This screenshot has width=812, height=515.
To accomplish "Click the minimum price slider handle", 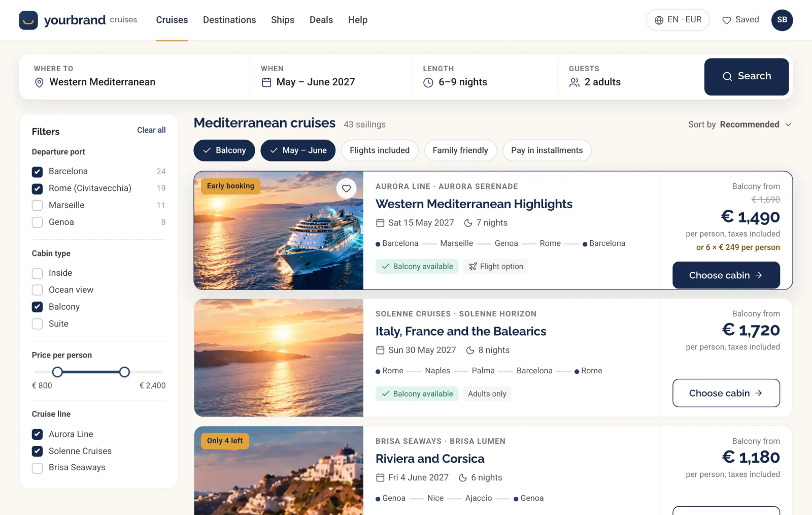I will point(57,372).
